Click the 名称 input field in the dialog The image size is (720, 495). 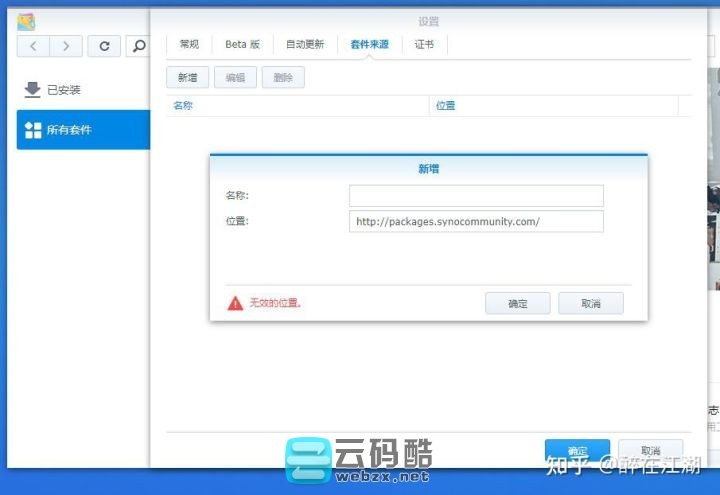click(x=476, y=195)
